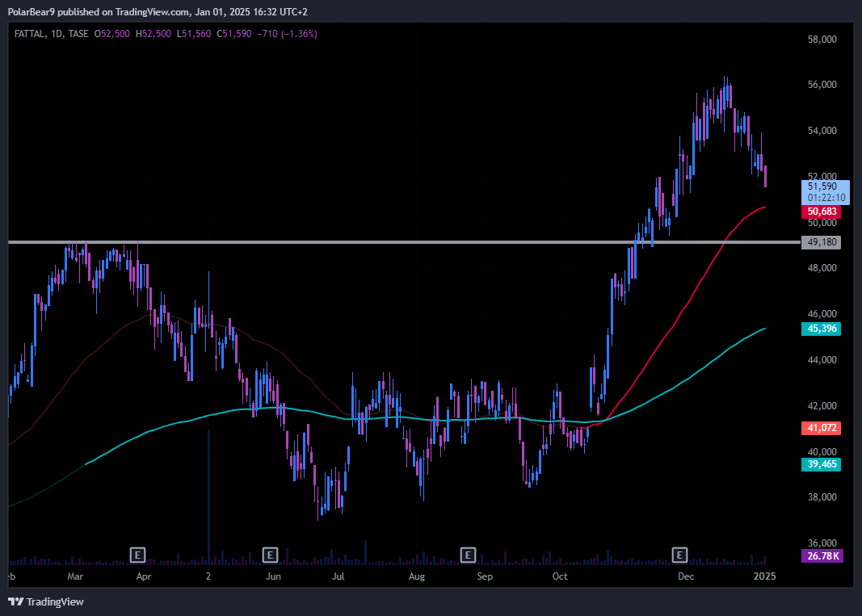862x616 pixels.
Task: Click the gray 49,180 horizontal line label
Action: point(822,242)
